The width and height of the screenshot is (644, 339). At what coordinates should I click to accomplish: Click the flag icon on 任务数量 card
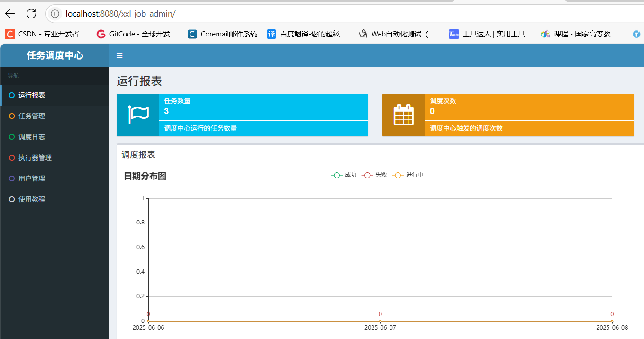click(138, 115)
